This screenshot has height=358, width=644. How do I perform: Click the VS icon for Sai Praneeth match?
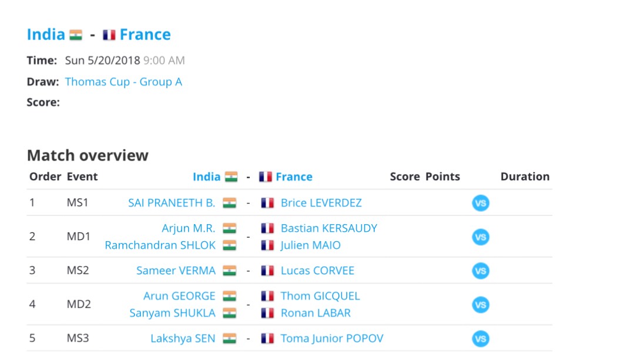click(481, 203)
